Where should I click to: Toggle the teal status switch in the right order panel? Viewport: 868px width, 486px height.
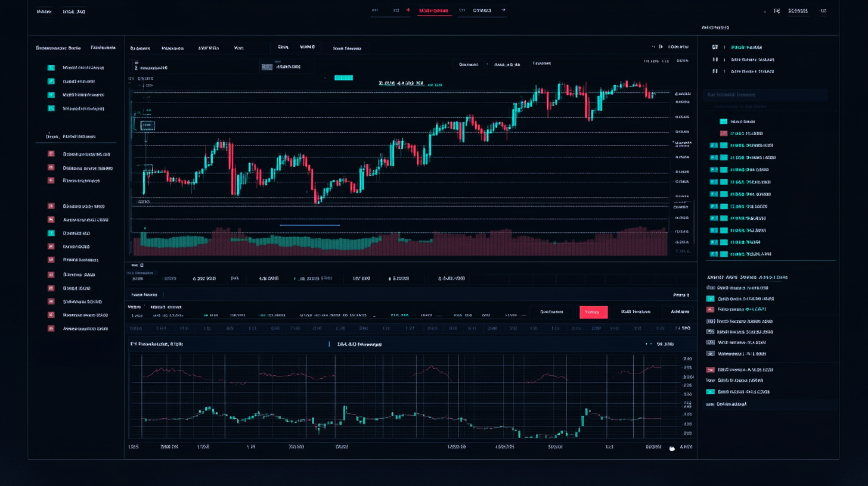[x=711, y=392]
